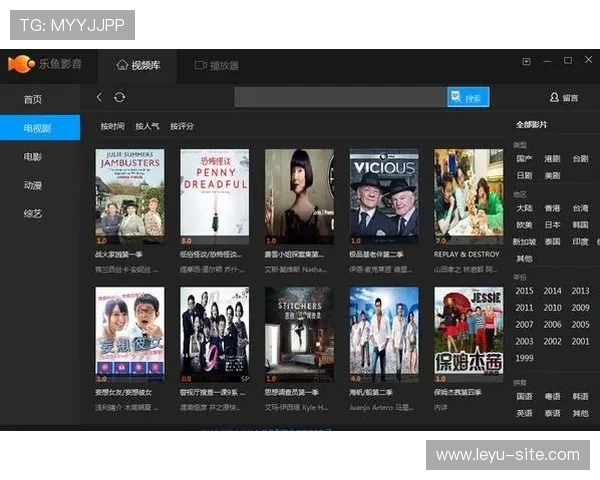Filter by region 日本
Viewport: 600px width, 480px height.
(552, 225)
